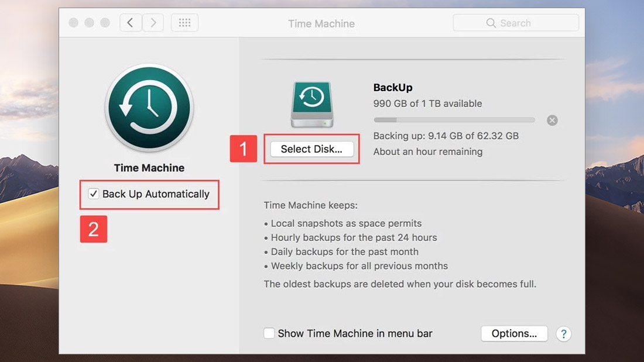Click 'About an hour remaining' text
Image resolution: width=644 pixels, height=362 pixels.
coord(428,151)
